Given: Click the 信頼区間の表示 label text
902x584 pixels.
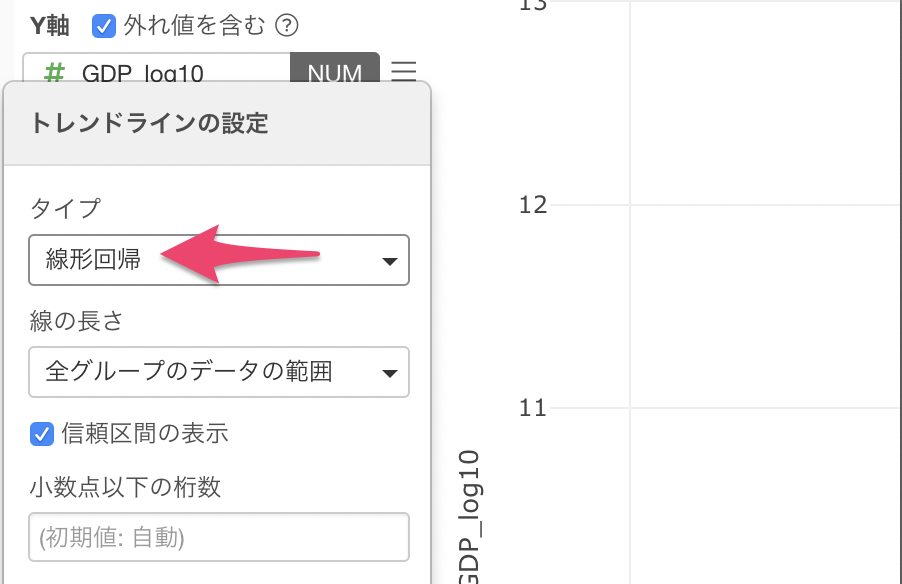Looking at the screenshot, I should pyautogui.click(x=145, y=433).
